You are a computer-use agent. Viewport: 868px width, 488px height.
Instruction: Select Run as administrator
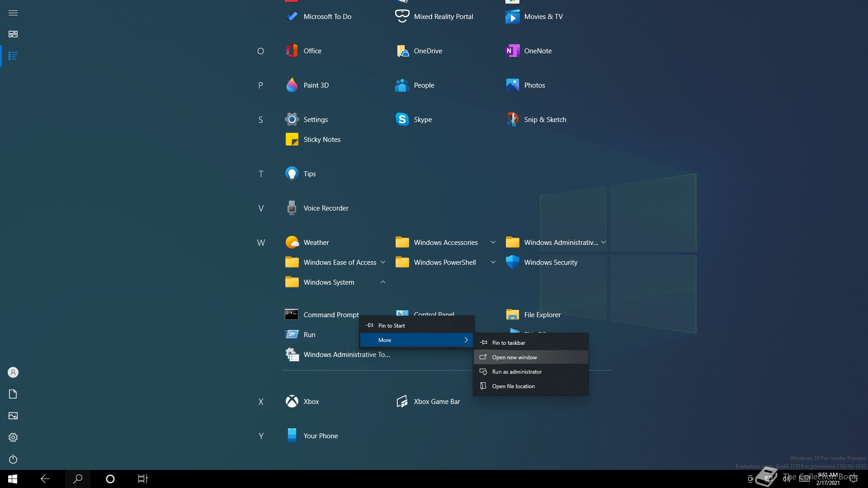pyautogui.click(x=531, y=372)
